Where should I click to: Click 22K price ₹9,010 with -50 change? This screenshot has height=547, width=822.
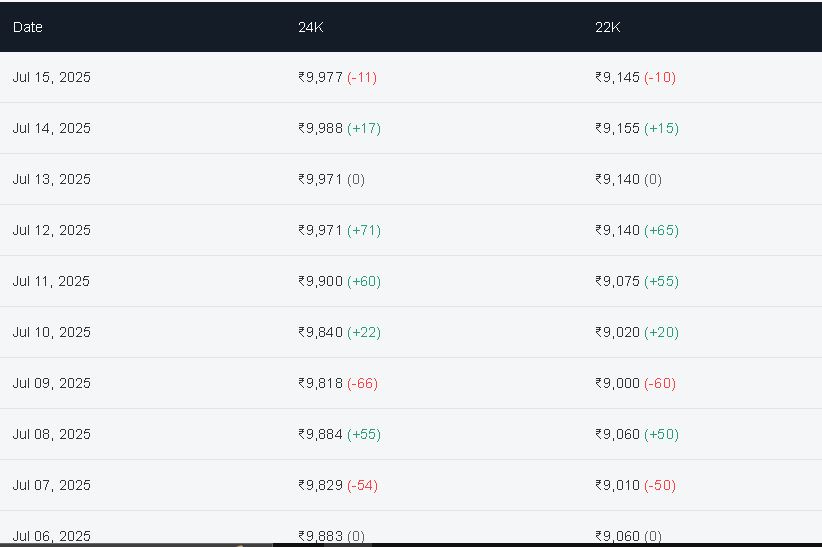635,485
